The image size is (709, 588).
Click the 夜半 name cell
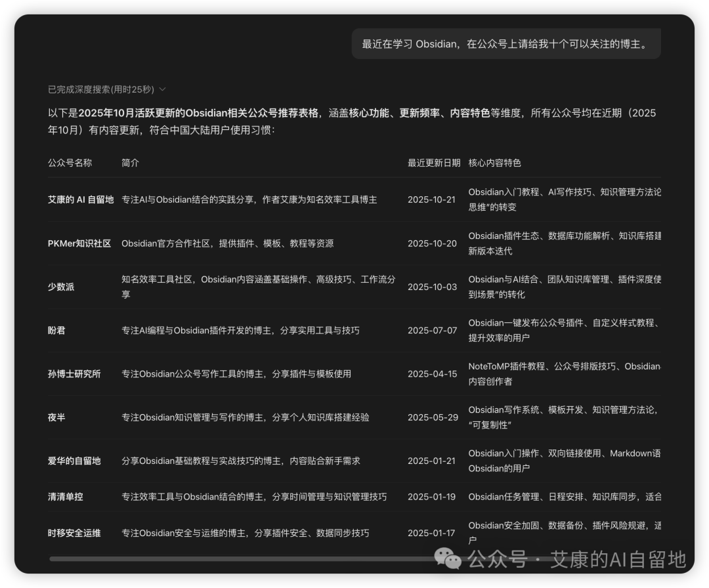tap(56, 417)
